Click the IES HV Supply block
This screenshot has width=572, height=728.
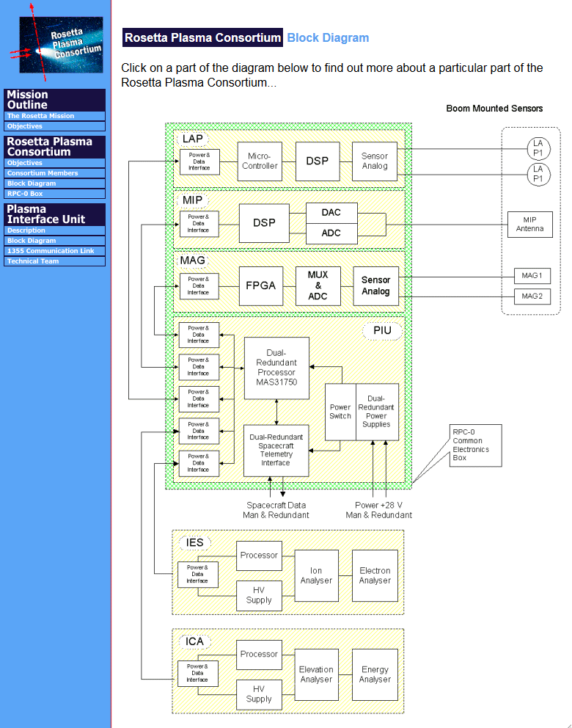(x=259, y=595)
